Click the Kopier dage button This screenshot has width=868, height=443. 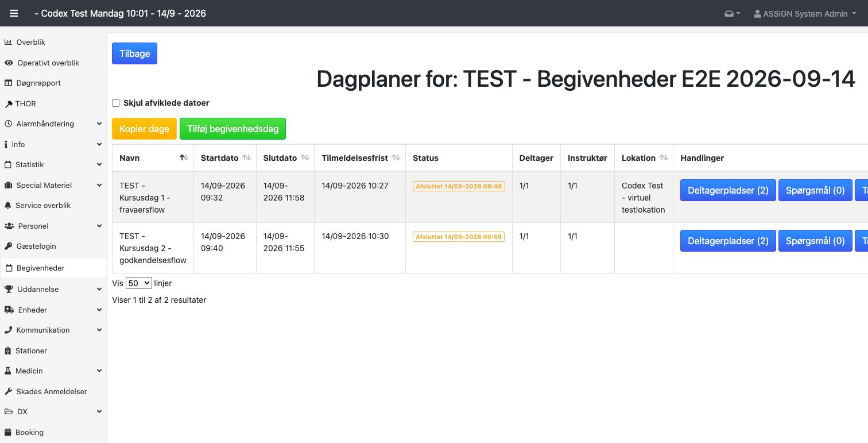(x=144, y=129)
